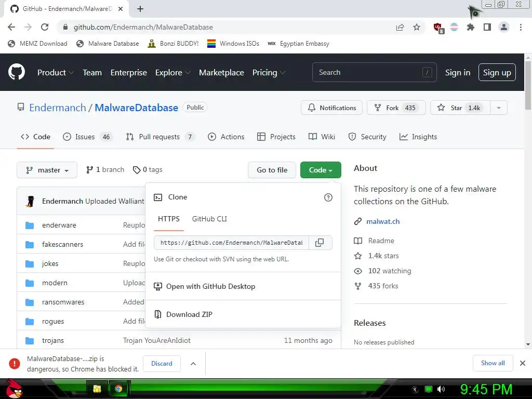
Task: Expand the Pricing menu dropdown
Action: pos(269,72)
